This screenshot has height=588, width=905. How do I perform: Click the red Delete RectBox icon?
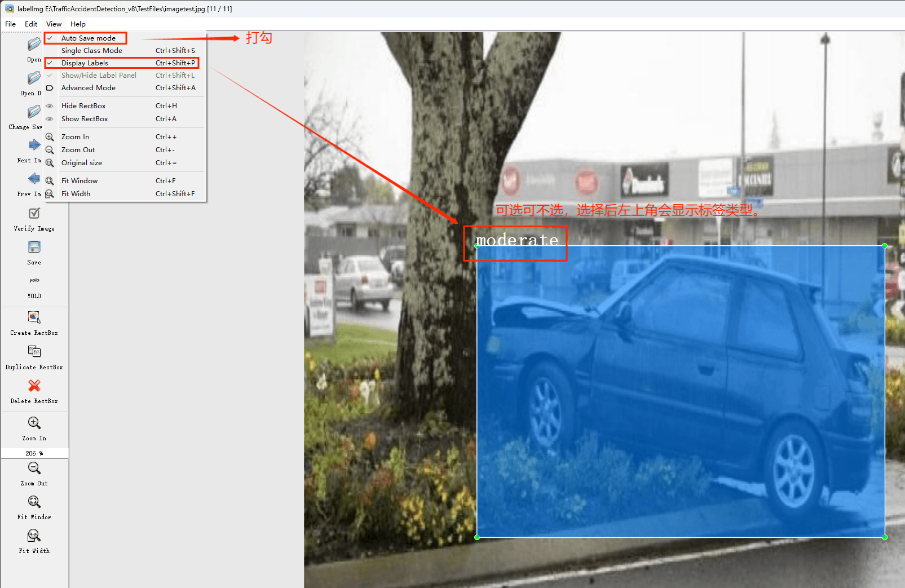pyautogui.click(x=34, y=386)
